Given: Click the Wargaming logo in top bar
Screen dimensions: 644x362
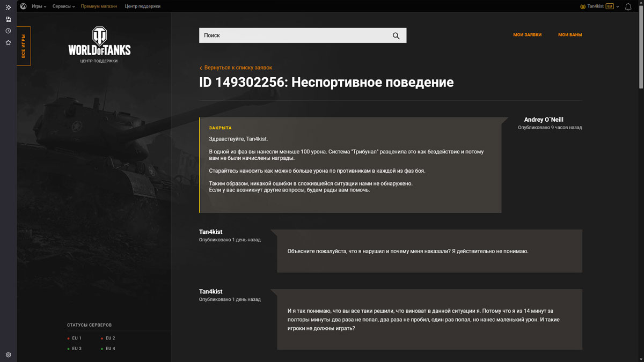Looking at the screenshot, I should pyautogui.click(x=24, y=6).
